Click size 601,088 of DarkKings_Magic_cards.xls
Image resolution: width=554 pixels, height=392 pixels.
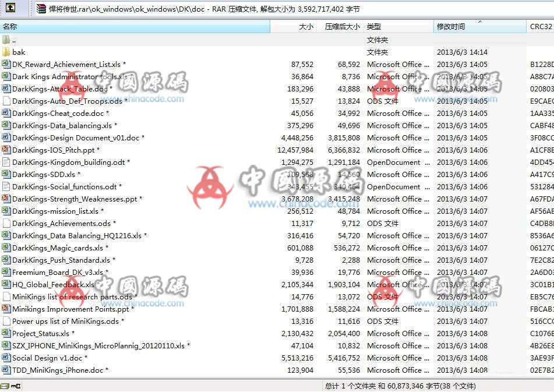(301, 248)
